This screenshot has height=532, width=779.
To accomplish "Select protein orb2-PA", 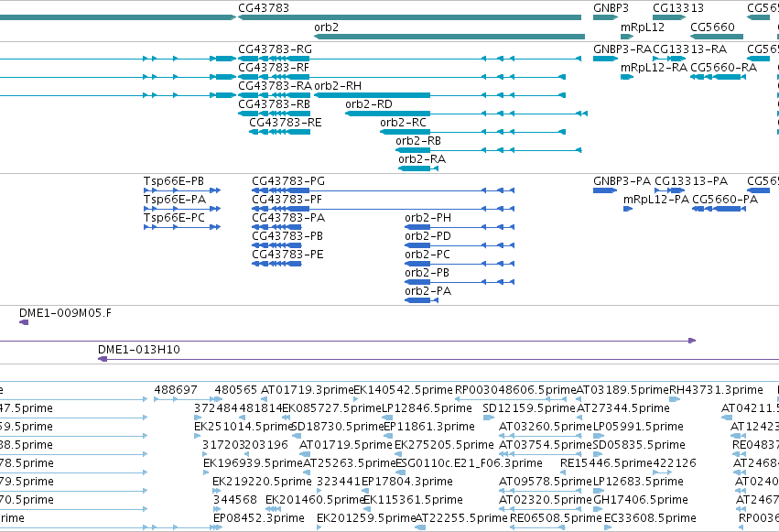I will 421,300.
